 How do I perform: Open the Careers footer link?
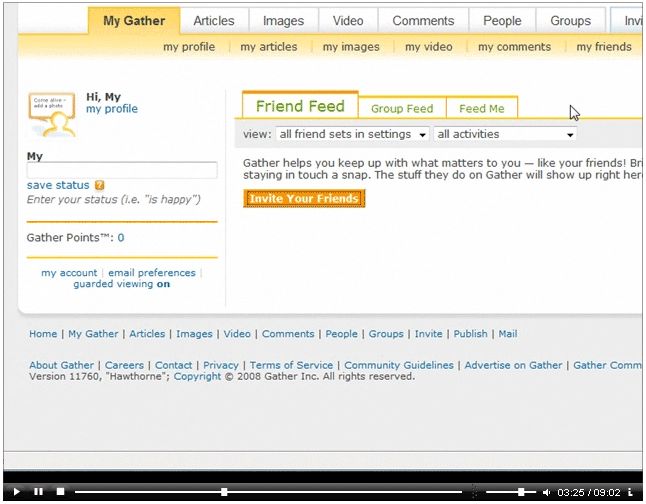point(124,365)
